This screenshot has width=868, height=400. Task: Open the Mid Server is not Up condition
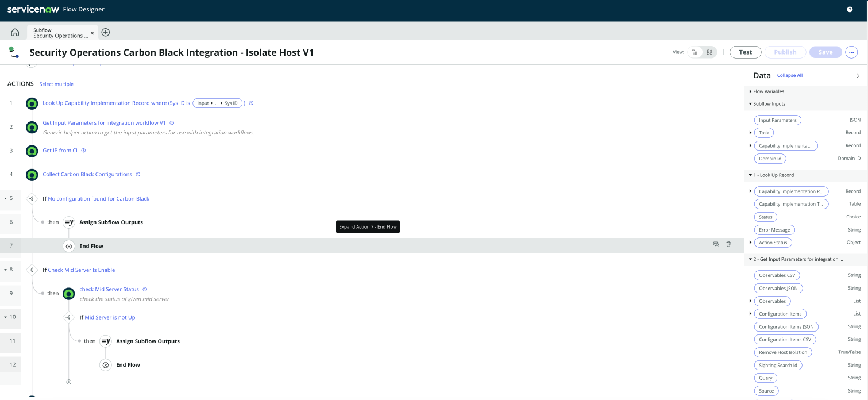[x=110, y=317]
